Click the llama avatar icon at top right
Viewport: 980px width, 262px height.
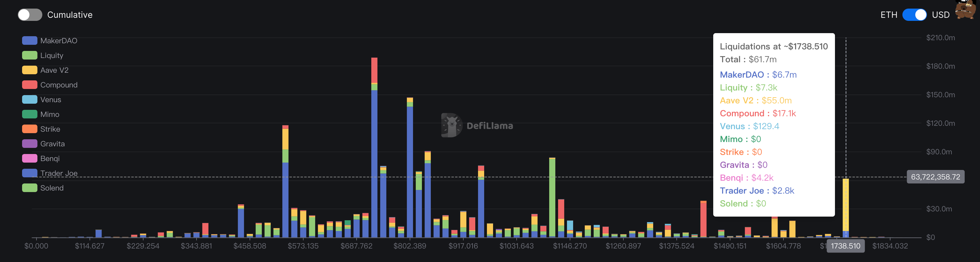966,9
